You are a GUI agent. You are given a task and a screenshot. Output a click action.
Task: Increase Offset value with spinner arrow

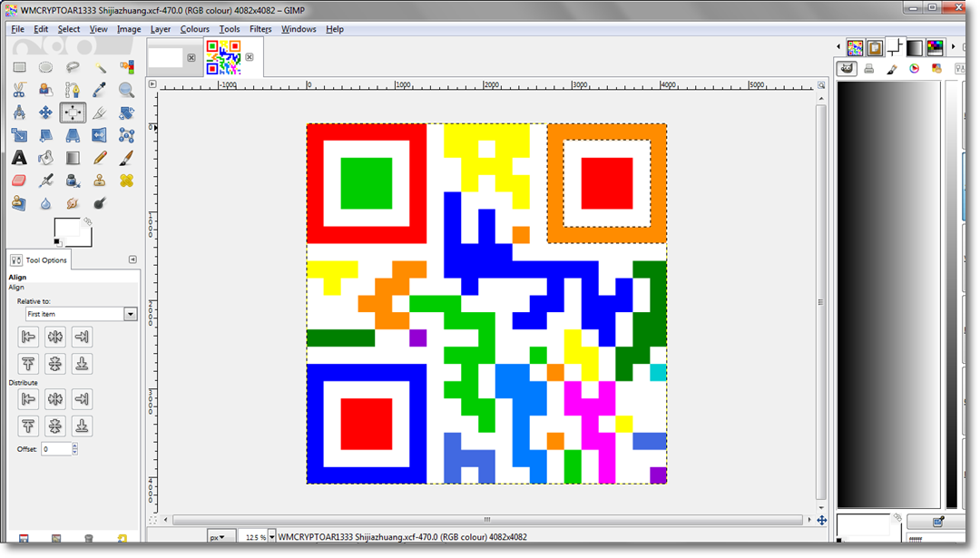[75, 446]
